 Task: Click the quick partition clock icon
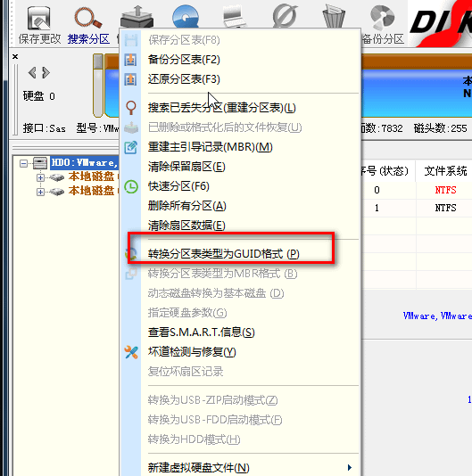[131, 186]
